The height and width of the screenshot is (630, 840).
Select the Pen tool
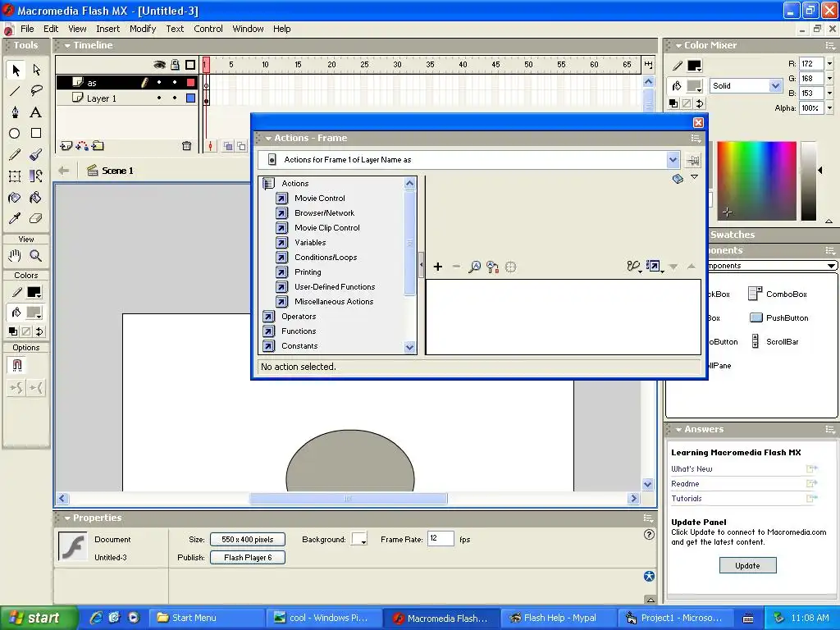point(16,112)
